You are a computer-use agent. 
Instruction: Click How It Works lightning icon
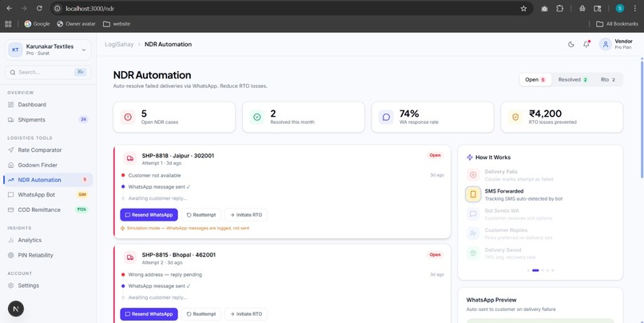click(x=470, y=158)
